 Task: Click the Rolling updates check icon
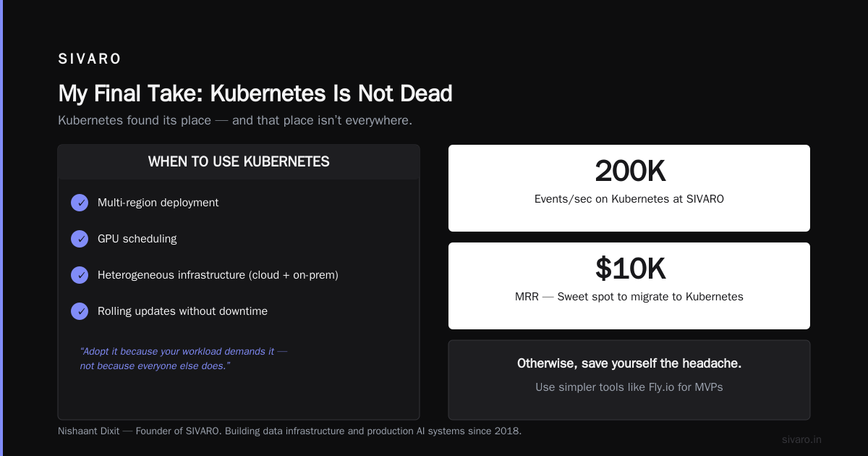tap(80, 311)
